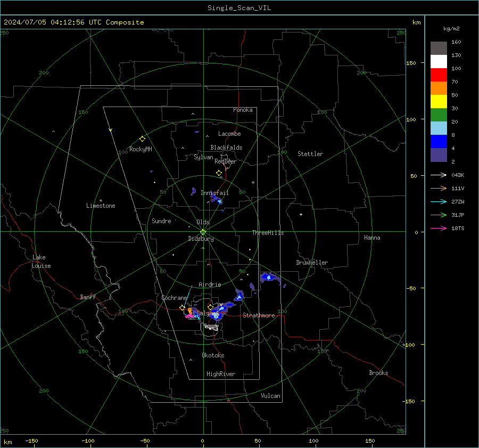Pick the orange 50-70 color swatch

[439, 88]
